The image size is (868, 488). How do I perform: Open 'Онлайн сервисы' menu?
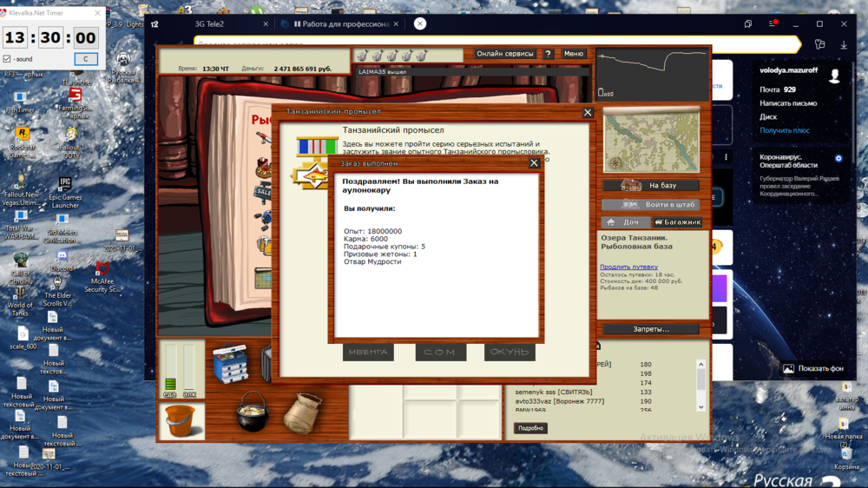click(505, 54)
